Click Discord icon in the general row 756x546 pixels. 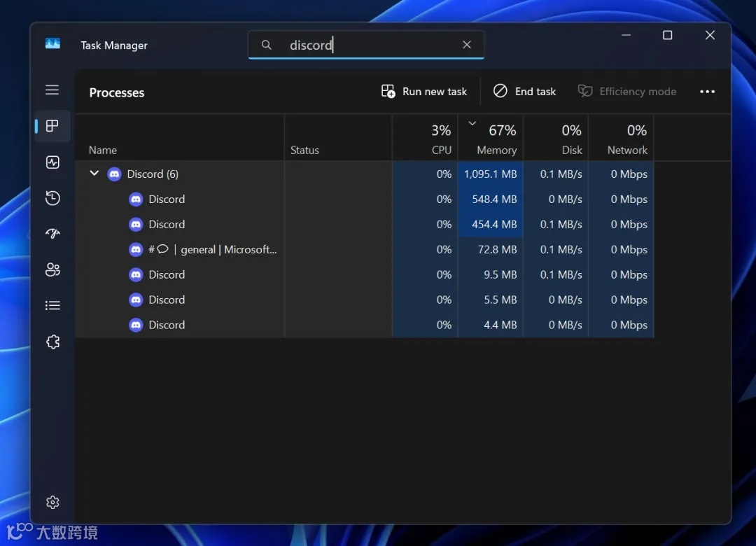point(136,249)
